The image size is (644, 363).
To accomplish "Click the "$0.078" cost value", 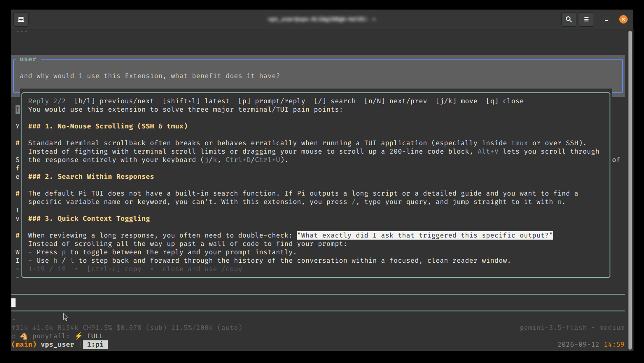I will coord(129,328).
